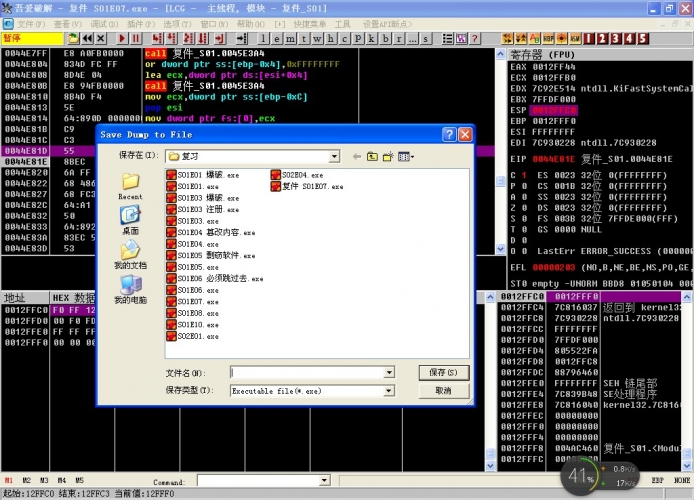Click the 文件名 filename input field

pos(305,372)
